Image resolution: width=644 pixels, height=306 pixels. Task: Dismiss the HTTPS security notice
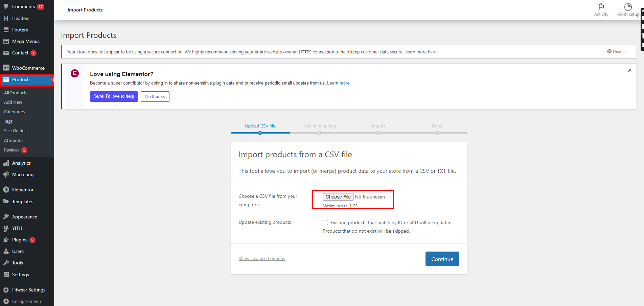617,52
